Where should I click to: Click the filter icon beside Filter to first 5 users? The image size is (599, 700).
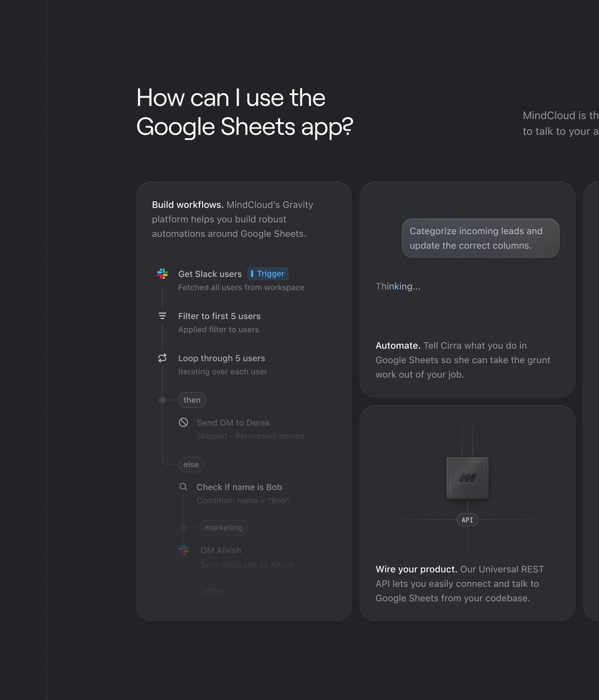coord(163,316)
